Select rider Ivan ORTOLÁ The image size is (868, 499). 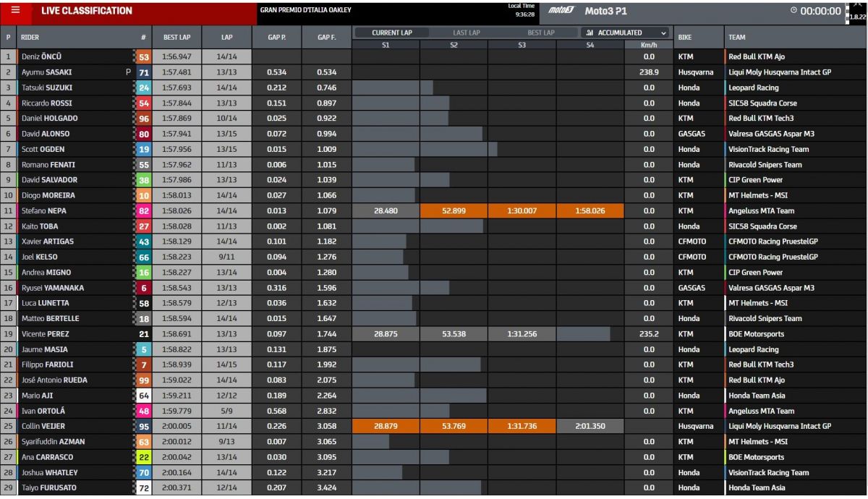click(x=44, y=411)
